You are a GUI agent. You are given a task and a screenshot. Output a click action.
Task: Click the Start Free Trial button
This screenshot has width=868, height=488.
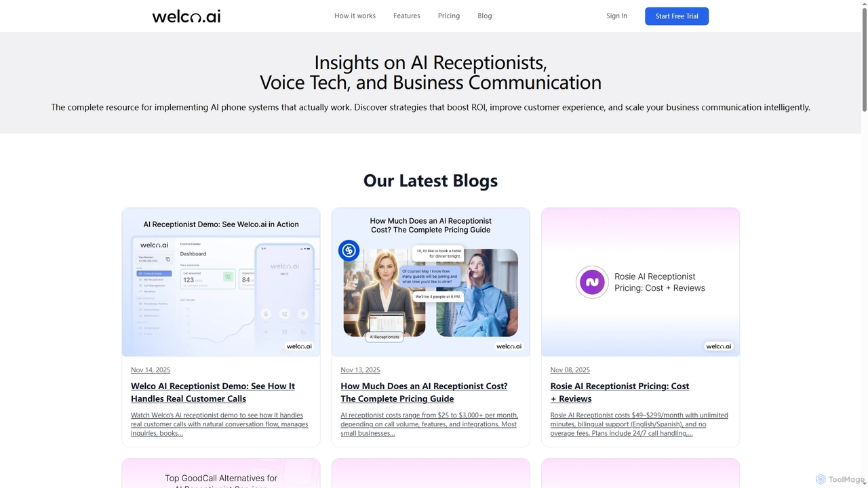[677, 16]
